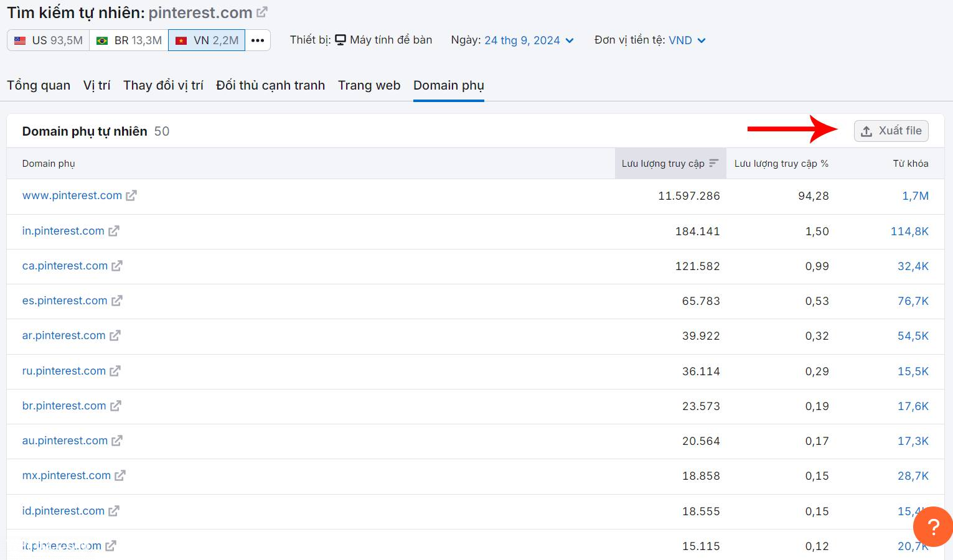Viewport: 953px width, 560px height.
Task: Open external icon beside ca.pinterest.com
Action: 117,266
